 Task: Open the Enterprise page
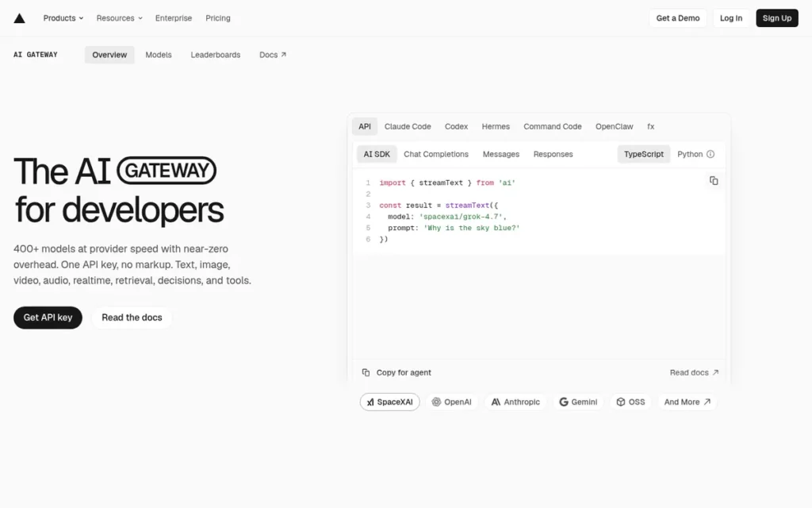click(174, 18)
